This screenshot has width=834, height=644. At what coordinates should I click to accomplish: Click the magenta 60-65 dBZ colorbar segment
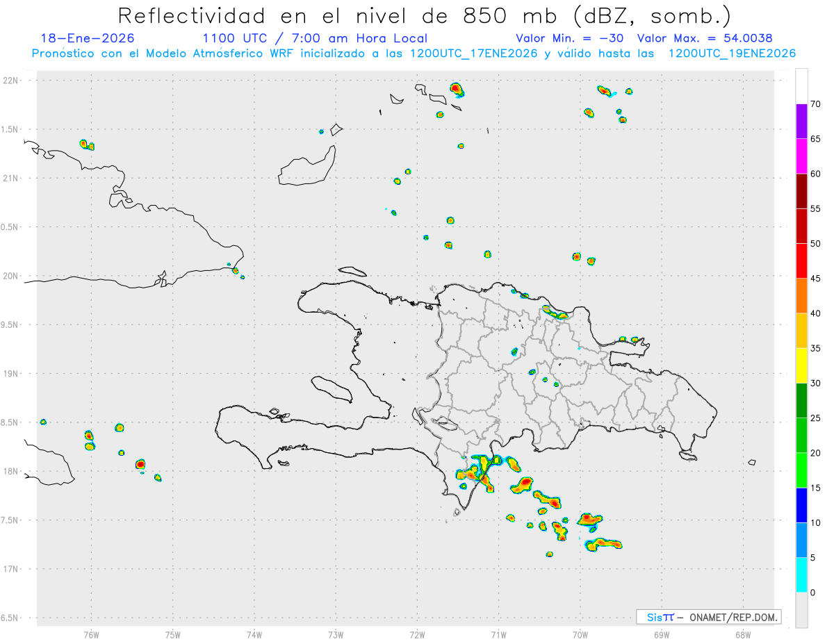(x=801, y=156)
